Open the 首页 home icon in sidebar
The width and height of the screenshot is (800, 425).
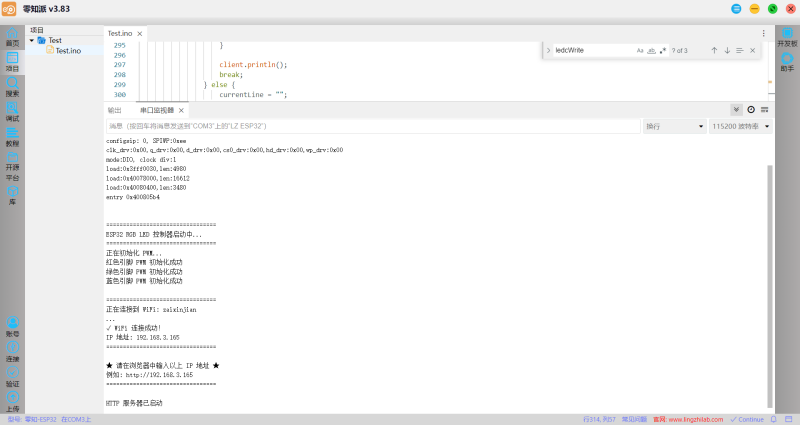click(x=12, y=38)
